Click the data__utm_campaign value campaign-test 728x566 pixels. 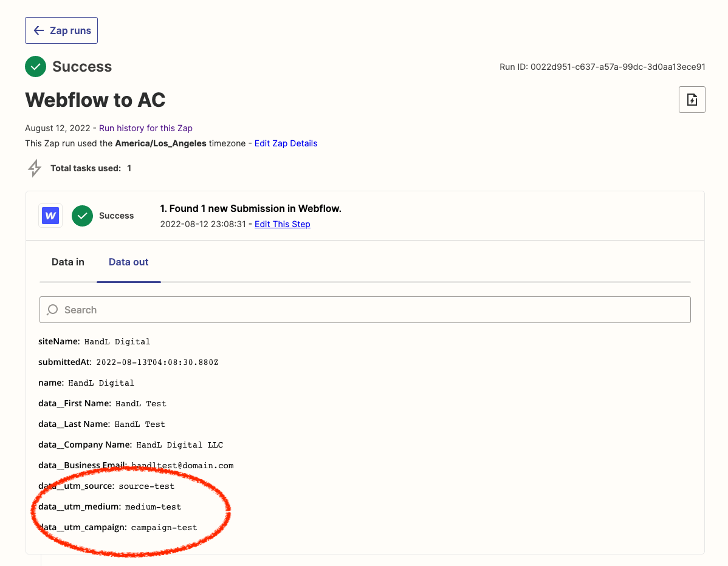164,527
